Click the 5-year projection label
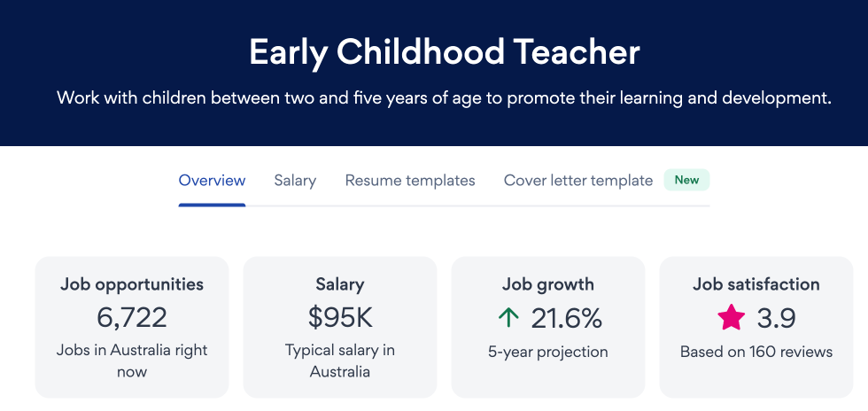 [548, 352]
